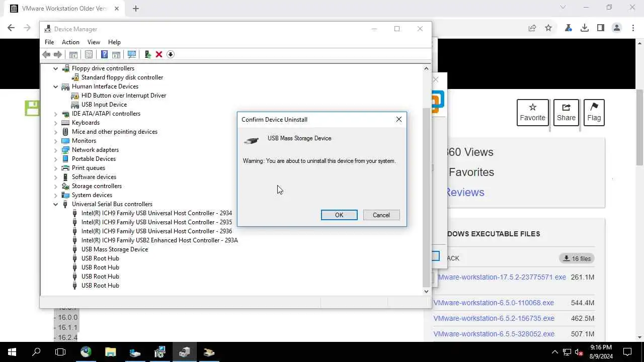
Task: Toggle the Show/Hide Console Tree toolbar icon
Action: point(73,54)
